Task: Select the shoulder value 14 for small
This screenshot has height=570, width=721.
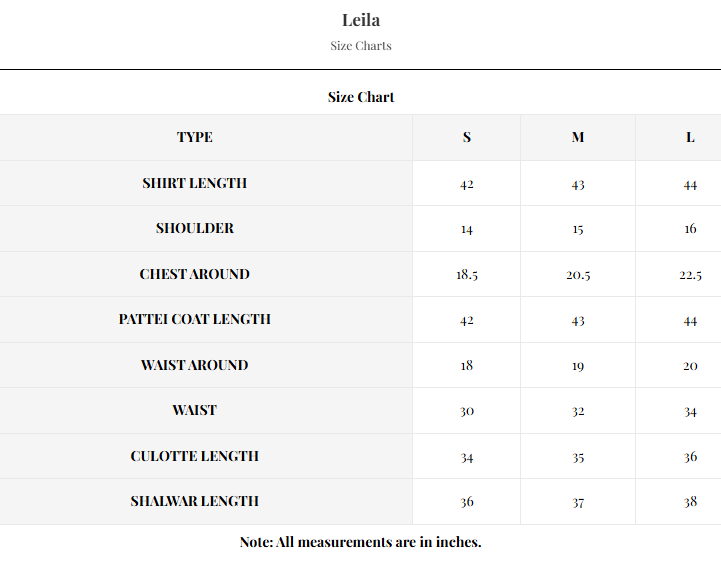Action: coord(467,229)
